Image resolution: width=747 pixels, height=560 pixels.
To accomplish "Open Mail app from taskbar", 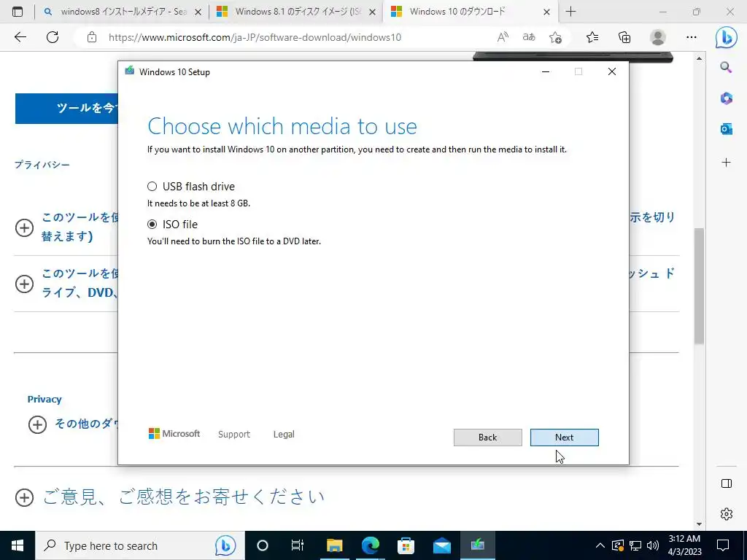I will [x=441, y=545].
